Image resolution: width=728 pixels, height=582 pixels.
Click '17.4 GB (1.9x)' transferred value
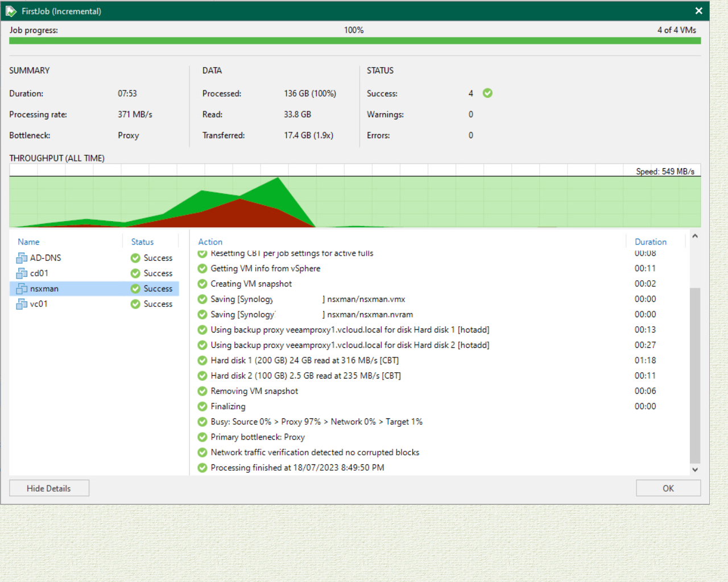[309, 135]
